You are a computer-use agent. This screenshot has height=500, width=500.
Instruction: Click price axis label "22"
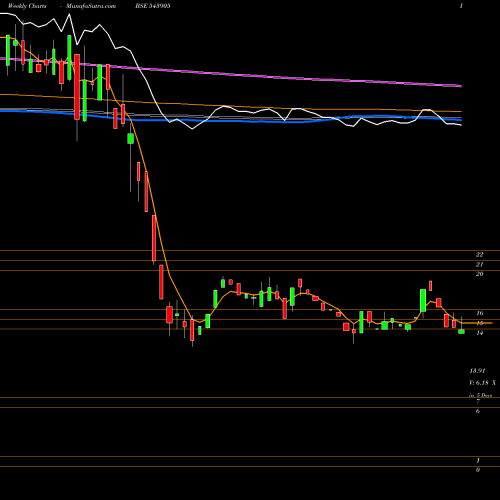pos(479,255)
